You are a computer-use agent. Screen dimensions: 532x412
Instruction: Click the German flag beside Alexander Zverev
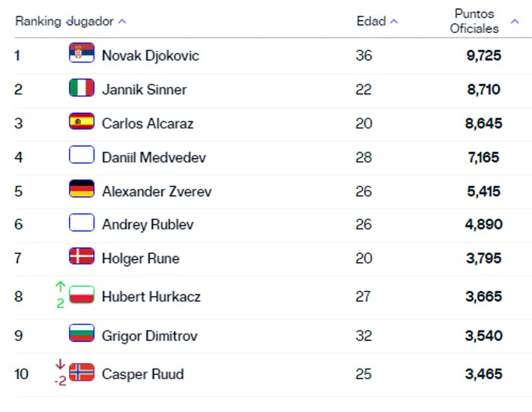pyautogui.click(x=82, y=189)
